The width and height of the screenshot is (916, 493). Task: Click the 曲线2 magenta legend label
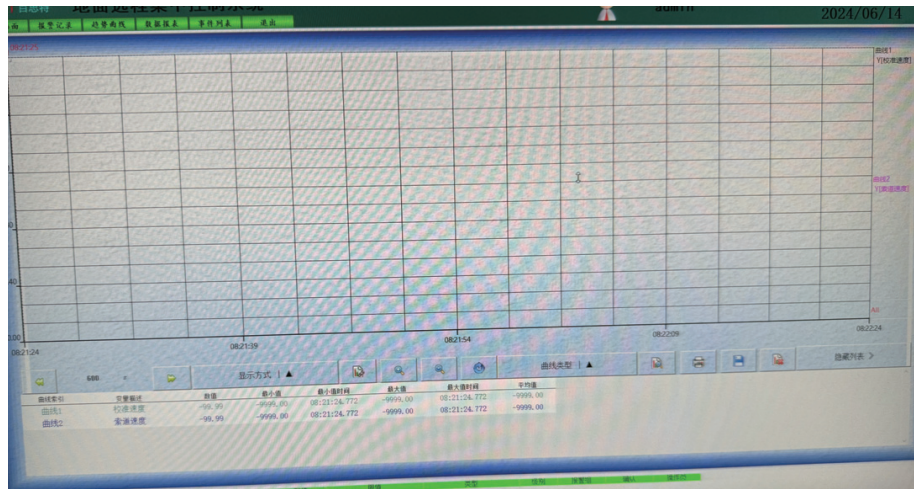pos(882,179)
